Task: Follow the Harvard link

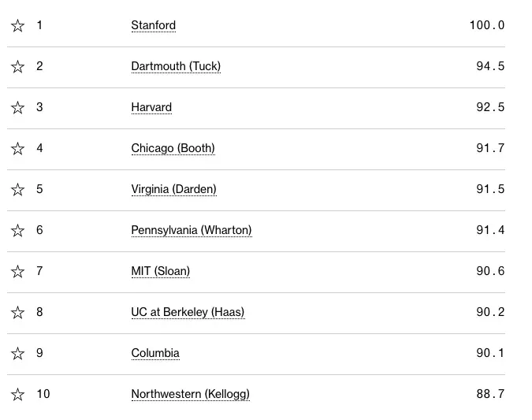Action: point(151,107)
